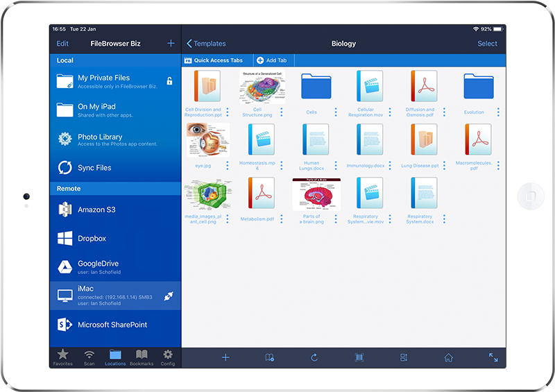Switch to the Bookmarks tab
555x392 pixels.
[142, 357]
